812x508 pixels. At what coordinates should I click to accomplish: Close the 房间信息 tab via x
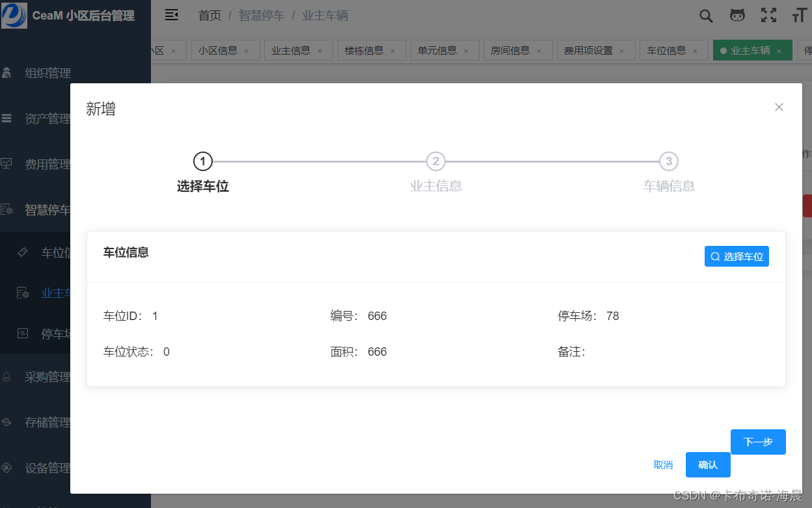pos(539,51)
